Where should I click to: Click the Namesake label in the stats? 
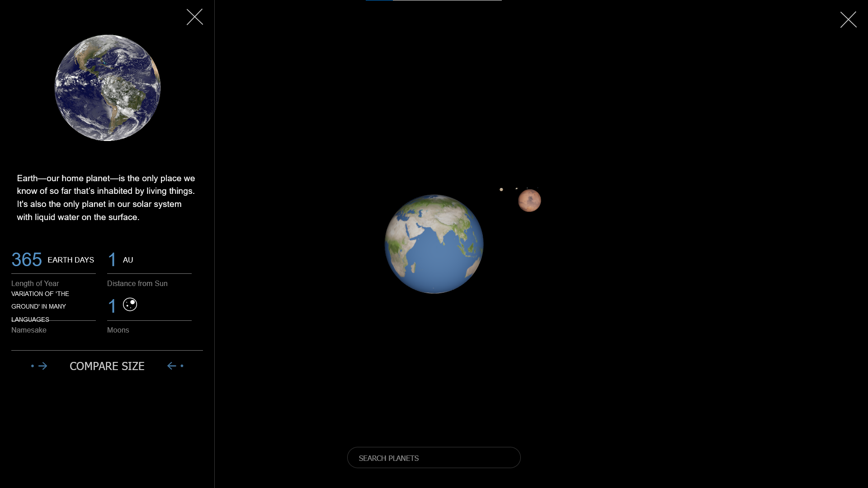(28, 330)
